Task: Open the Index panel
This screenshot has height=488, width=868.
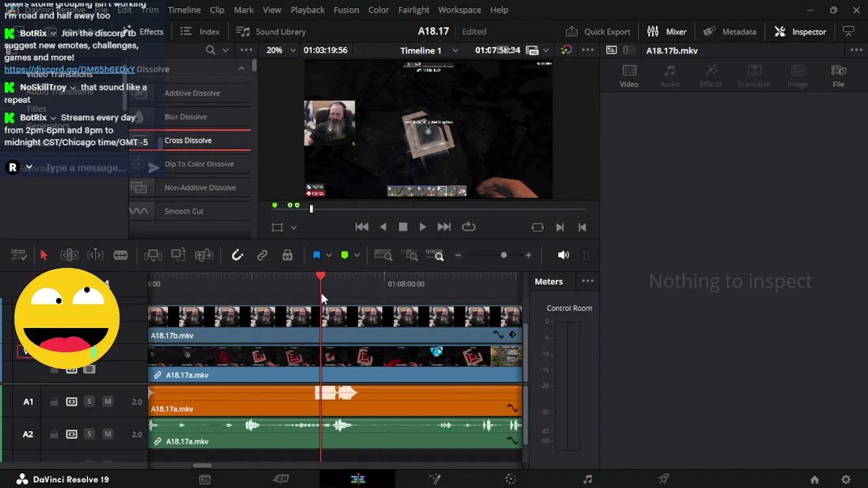Action: pos(200,31)
